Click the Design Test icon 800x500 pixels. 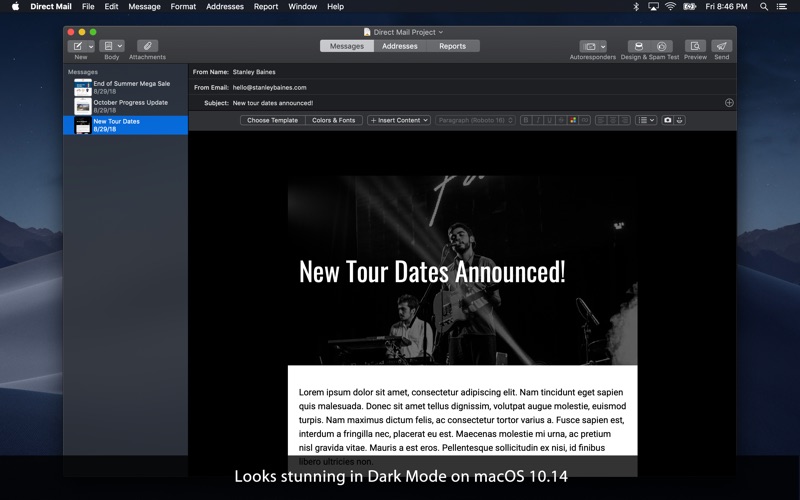tap(638, 46)
